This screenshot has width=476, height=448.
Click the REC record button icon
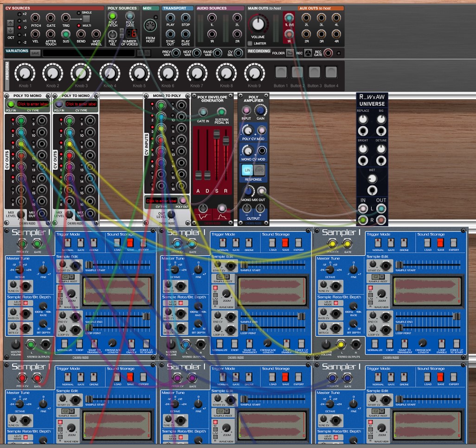[308, 53]
